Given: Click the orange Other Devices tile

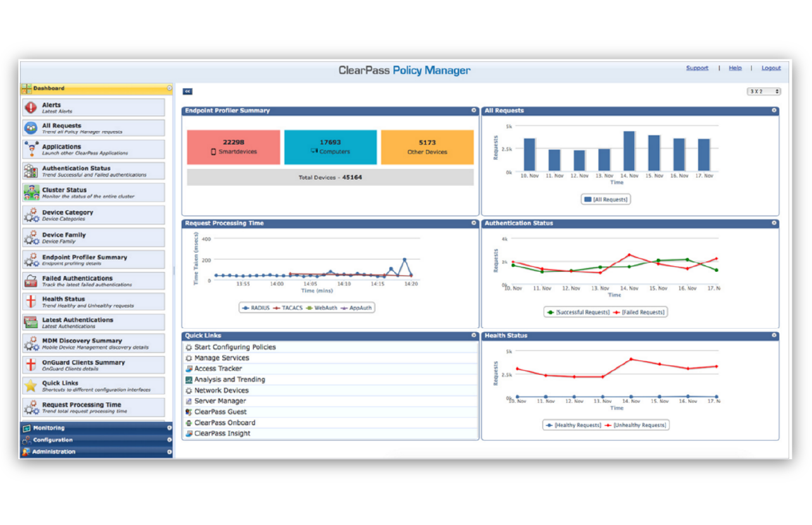Looking at the screenshot, I should tap(428, 147).
